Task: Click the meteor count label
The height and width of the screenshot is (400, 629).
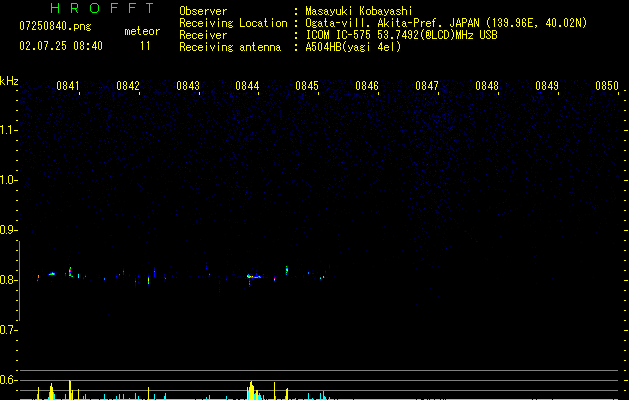Action: (142, 31)
